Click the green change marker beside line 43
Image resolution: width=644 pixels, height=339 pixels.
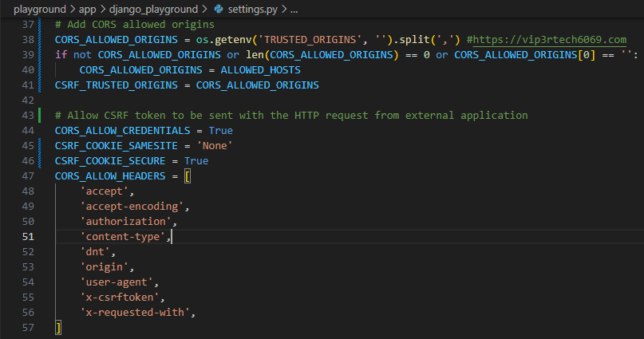40,115
